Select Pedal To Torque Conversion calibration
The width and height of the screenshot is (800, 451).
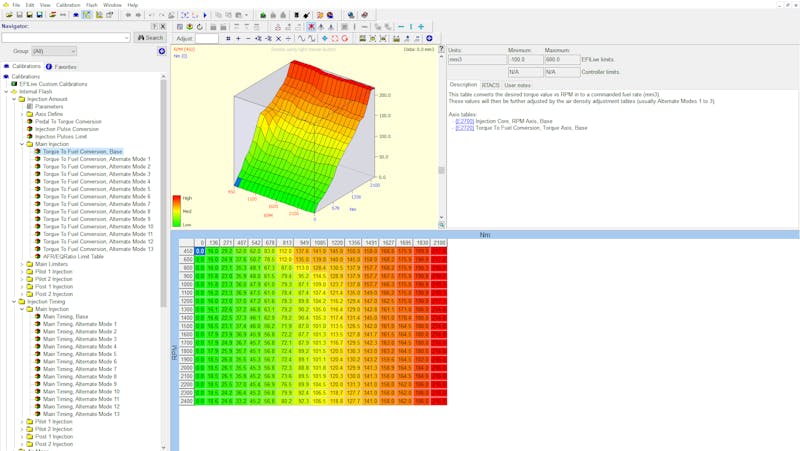click(x=68, y=121)
